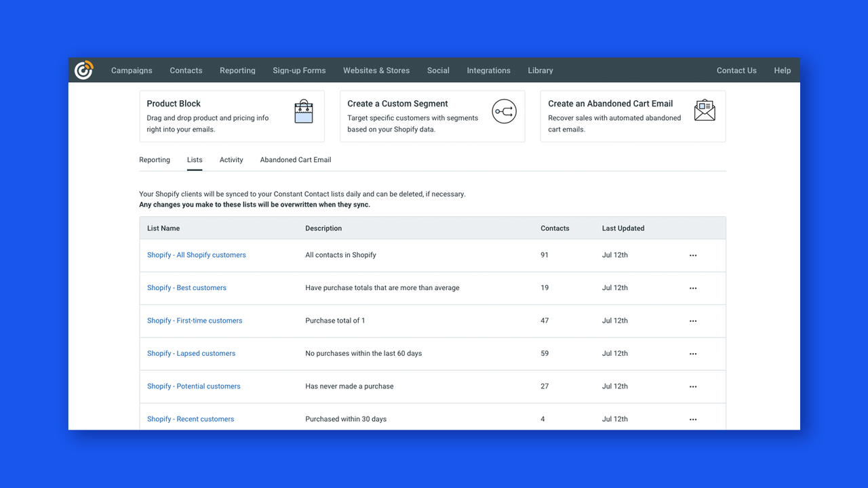The width and height of the screenshot is (868, 488).
Task: Click the contact count 59
Action: pos(545,353)
